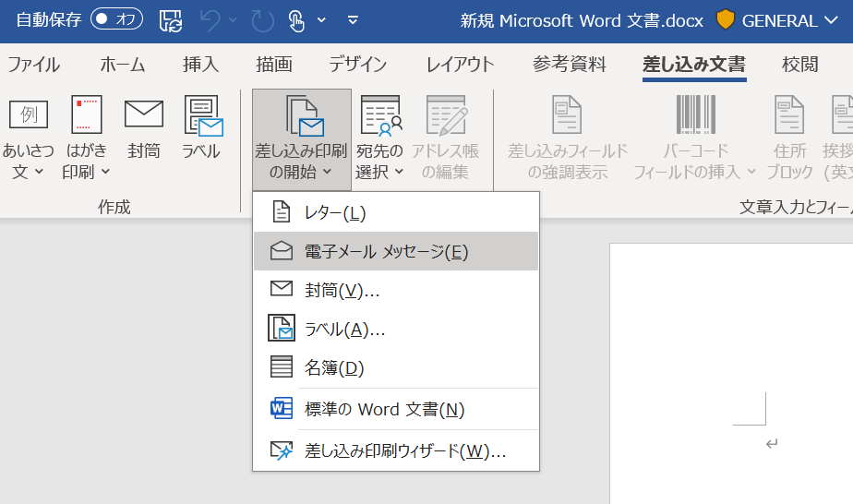The height and width of the screenshot is (504, 853).
Task: Switch to the 参考資料 tab
Action: click(569, 65)
